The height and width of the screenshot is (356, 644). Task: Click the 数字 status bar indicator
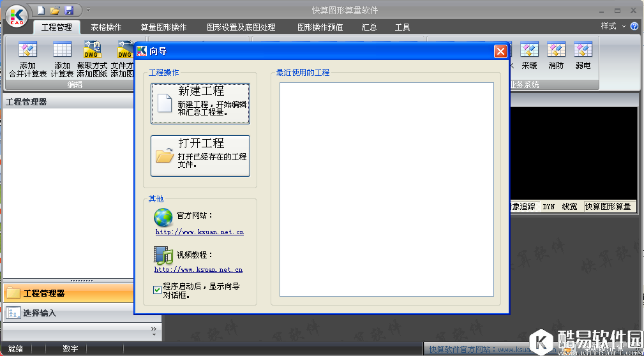(x=70, y=348)
